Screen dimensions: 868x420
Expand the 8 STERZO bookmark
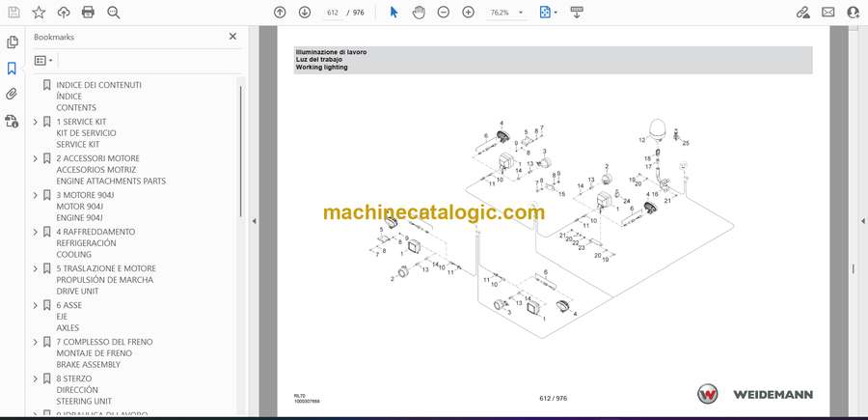pos(36,378)
